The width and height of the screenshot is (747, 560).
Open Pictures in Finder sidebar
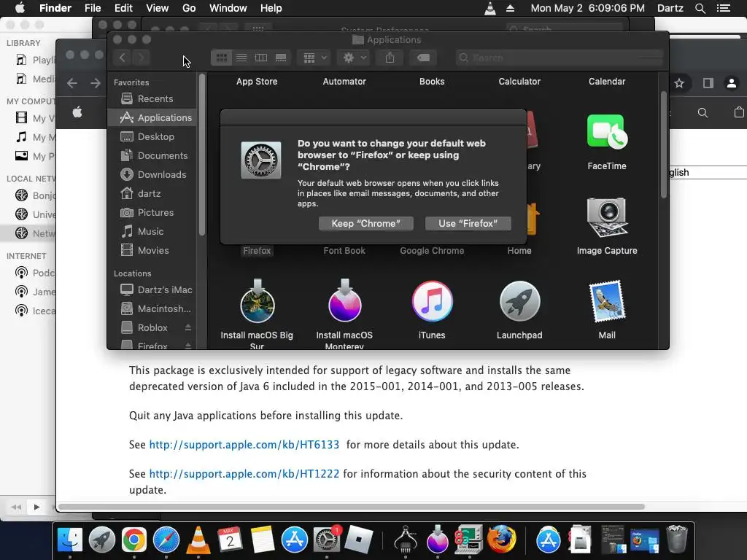tap(153, 212)
